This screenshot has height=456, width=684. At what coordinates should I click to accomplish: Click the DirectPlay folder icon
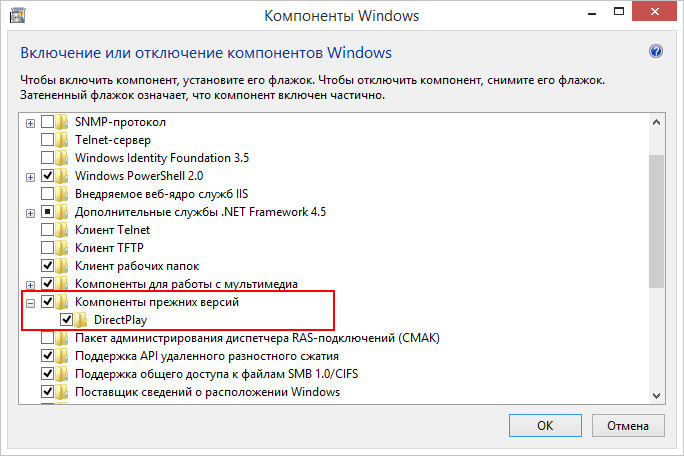pos(80,320)
